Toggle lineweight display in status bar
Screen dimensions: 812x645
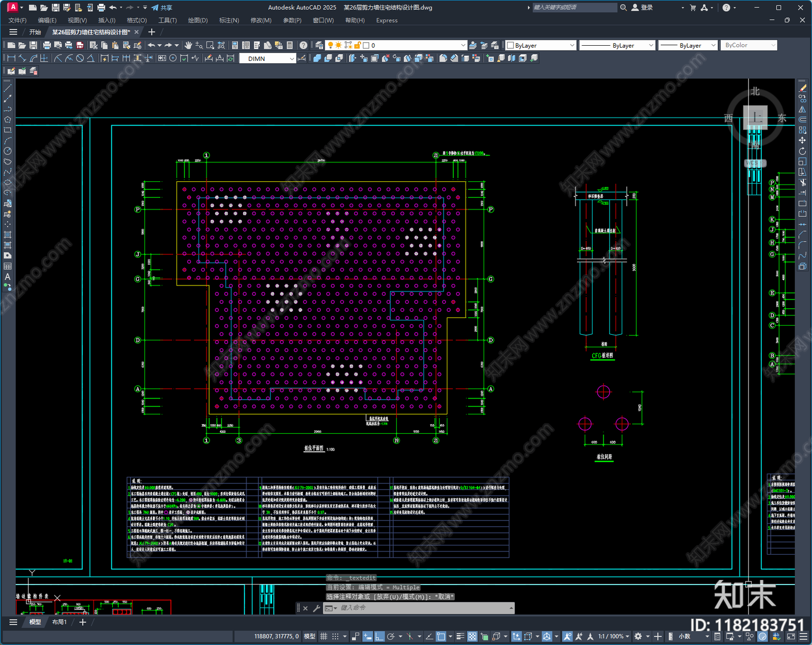(x=460, y=636)
